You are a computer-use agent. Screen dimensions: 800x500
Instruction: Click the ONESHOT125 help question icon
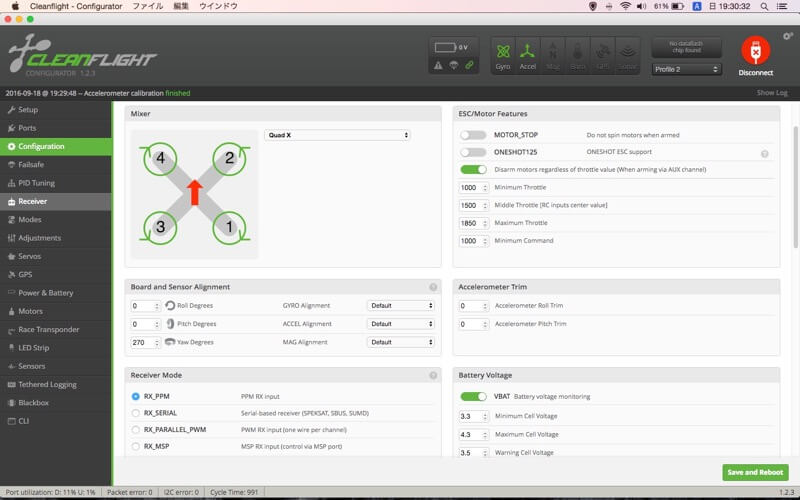pyautogui.click(x=764, y=154)
